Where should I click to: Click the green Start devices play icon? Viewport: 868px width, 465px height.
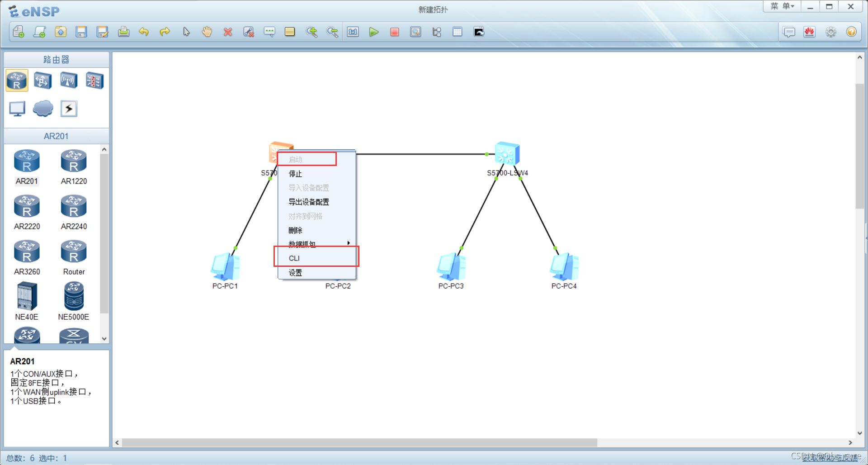[x=373, y=32]
